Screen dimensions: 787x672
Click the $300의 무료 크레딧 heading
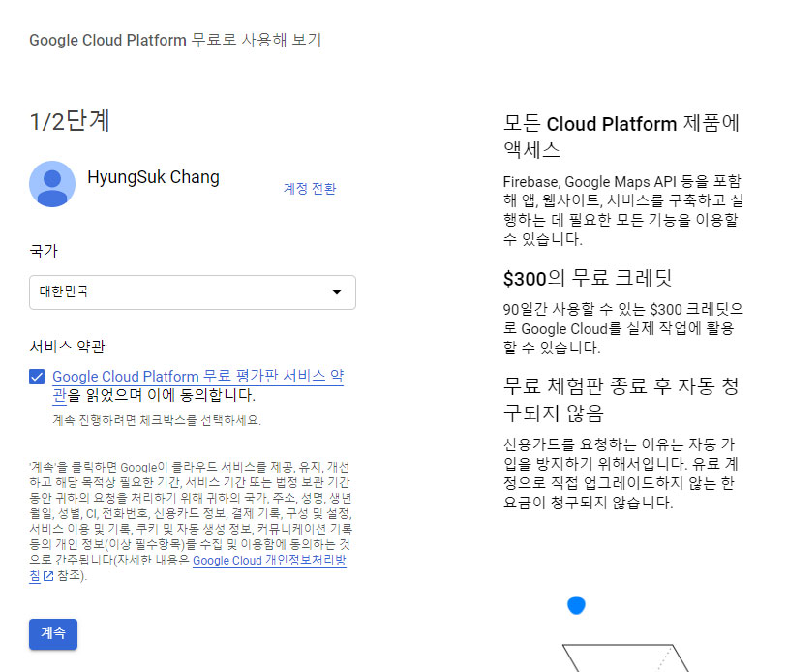[588, 278]
